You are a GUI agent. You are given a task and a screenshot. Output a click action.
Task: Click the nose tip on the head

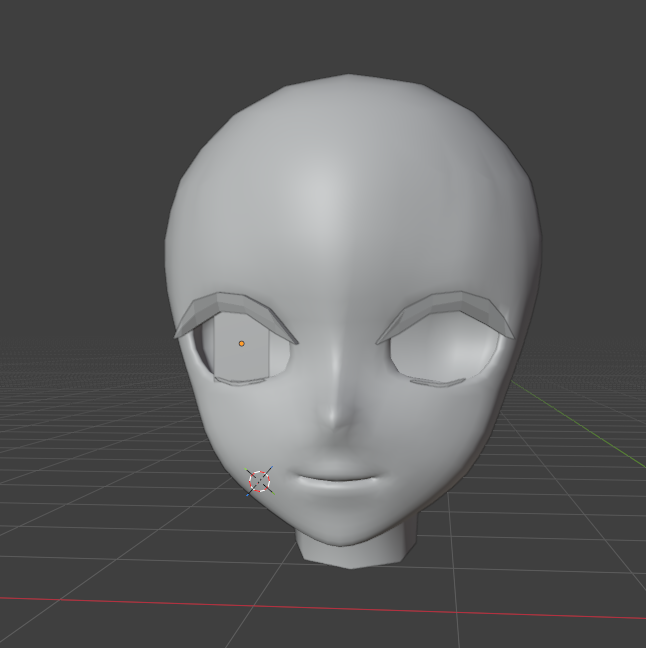[x=334, y=417]
